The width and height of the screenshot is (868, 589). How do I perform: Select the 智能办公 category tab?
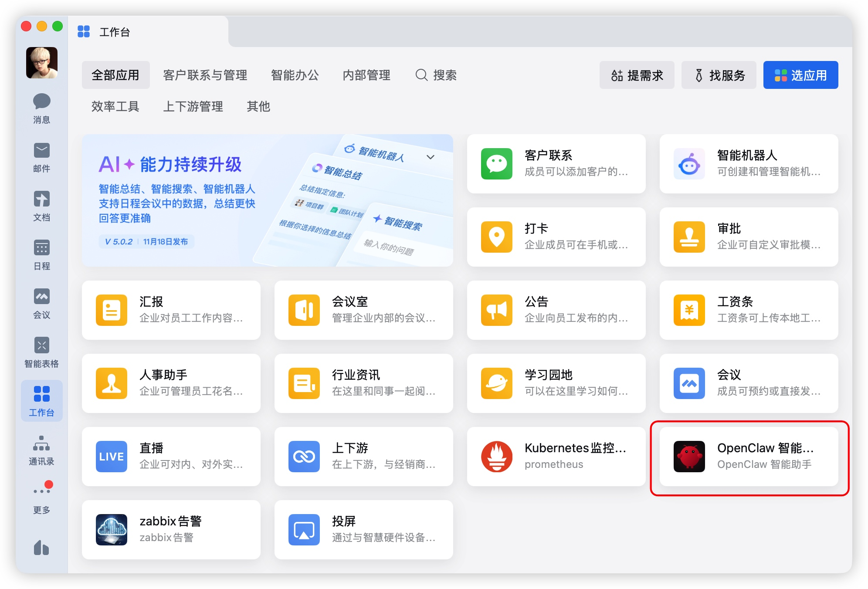[x=295, y=75]
